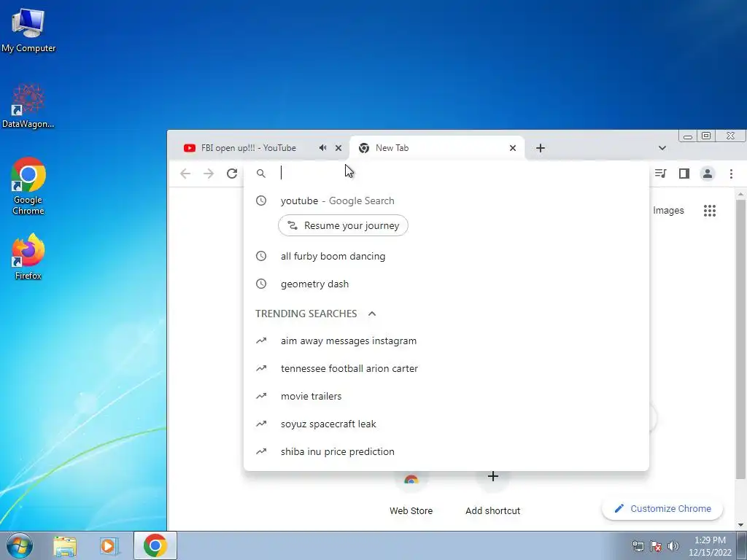Image resolution: width=747 pixels, height=560 pixels.
Task: Select aim away messages instagram suggestion
Action: 446,341
